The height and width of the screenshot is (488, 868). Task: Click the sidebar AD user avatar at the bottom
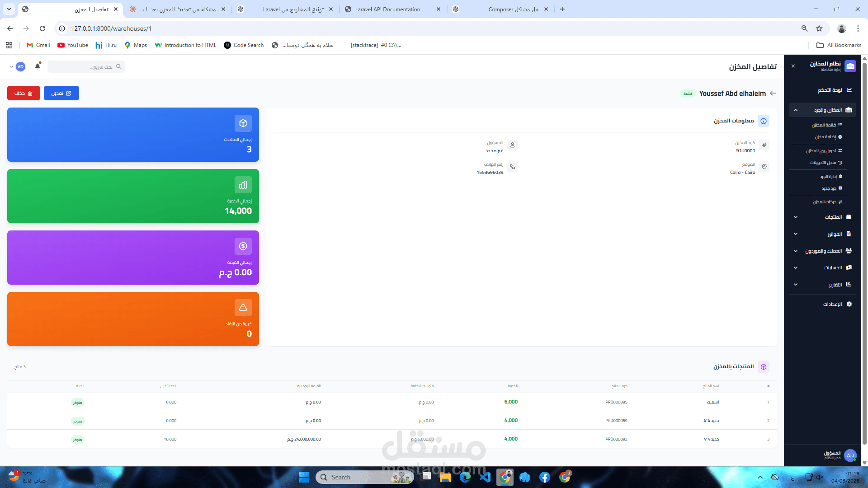point(850,455)
